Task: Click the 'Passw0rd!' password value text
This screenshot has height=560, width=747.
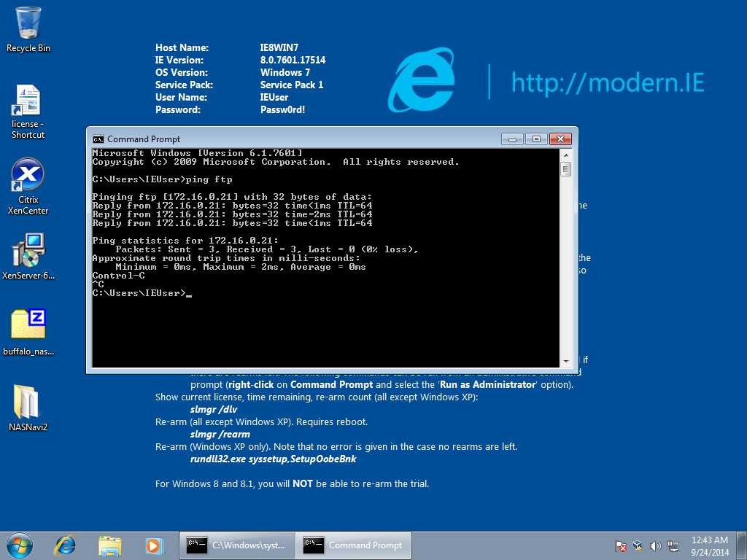Action: coord(282,109)
